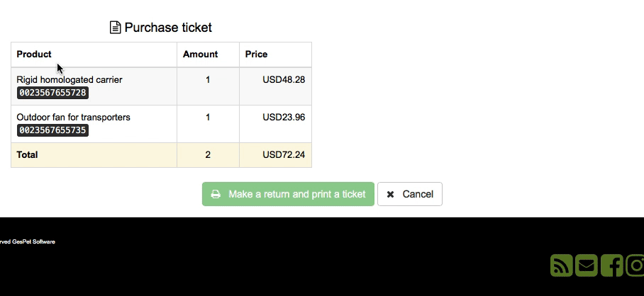Viewport: 644px width, 296px height.
Task: Select barcode 0023567655728 badge
Action: click(x=52, y=93)
